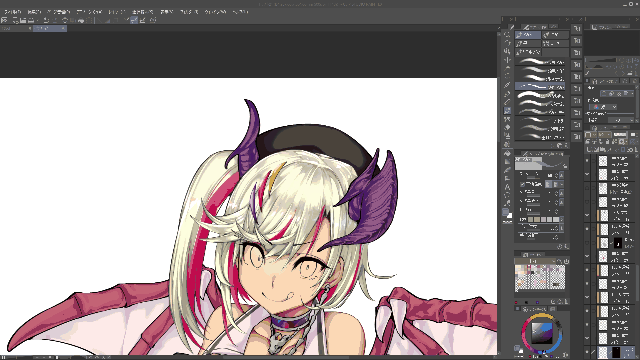The width and height of the screenshot is (640, 360).
Task: Toggle visibility of the selected bottom layer
Action: click(x=587, y=352)
